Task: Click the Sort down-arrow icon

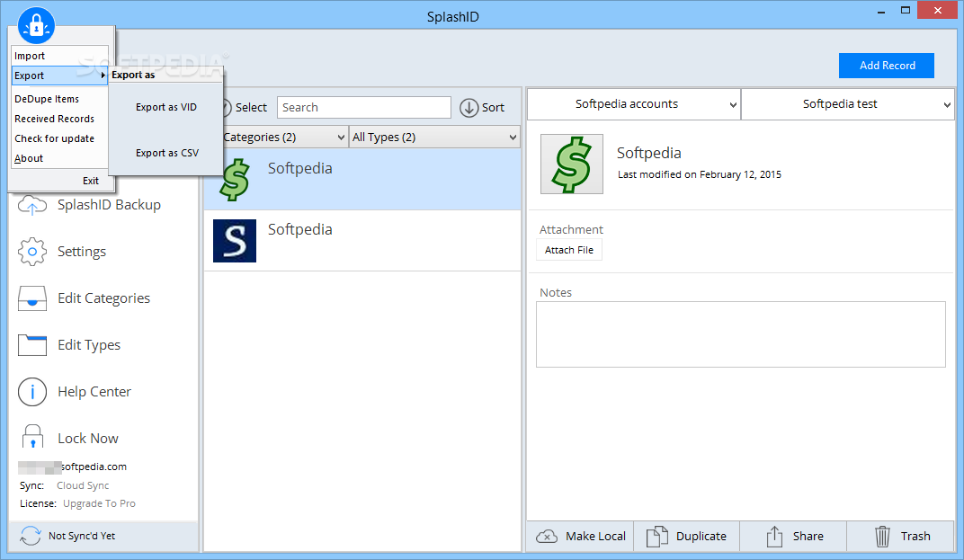Action: tap(469, 108)
